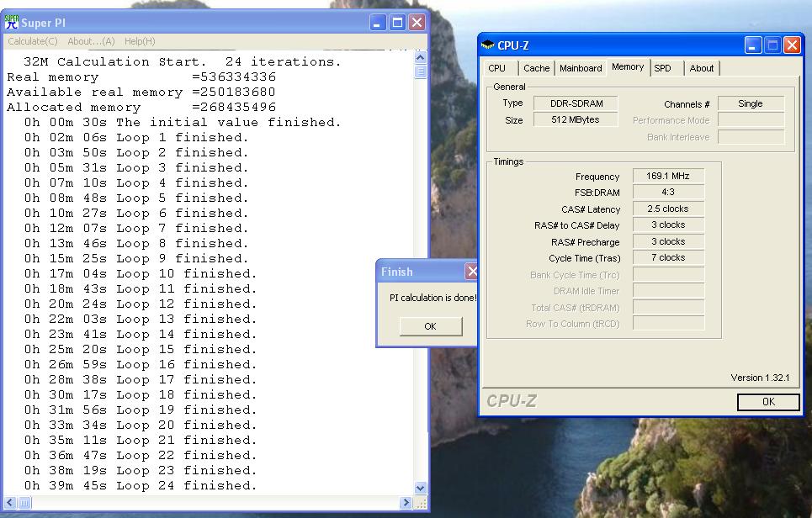The width and height of the screenshot is (812, 518).
Task: Minimize the CPU-Z window
Action: click(753, 45)
